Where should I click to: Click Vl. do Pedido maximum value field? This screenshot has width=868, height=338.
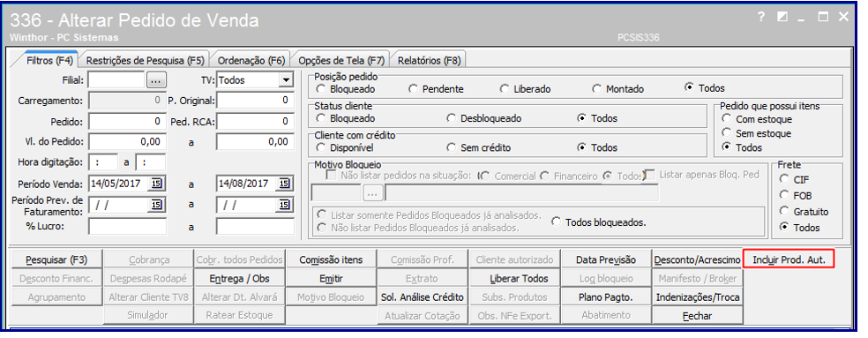point(255,142)
